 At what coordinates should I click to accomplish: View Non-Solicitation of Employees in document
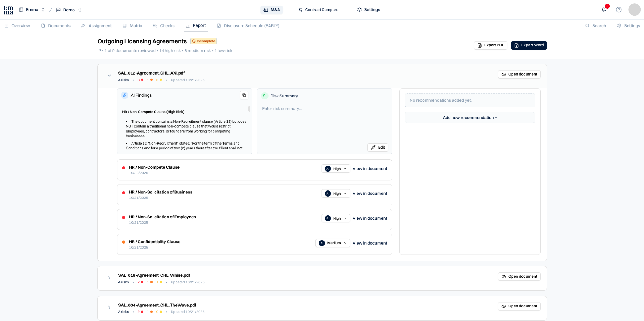point(370,218)
